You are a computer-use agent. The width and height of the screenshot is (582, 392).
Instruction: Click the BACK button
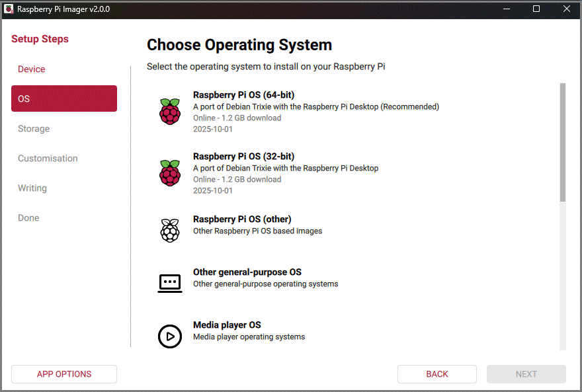[436, 373]
